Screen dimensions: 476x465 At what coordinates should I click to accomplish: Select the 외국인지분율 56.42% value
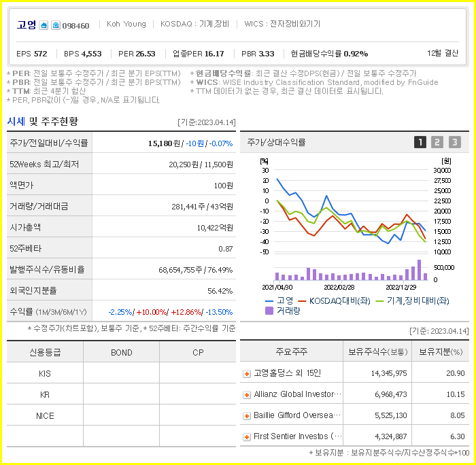point(220,291)
